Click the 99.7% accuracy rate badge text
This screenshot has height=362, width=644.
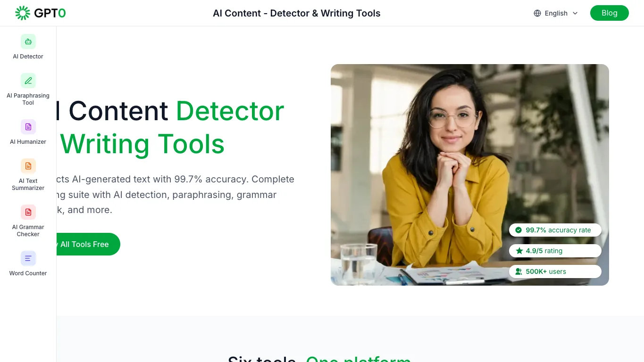[x=558, y=230]
